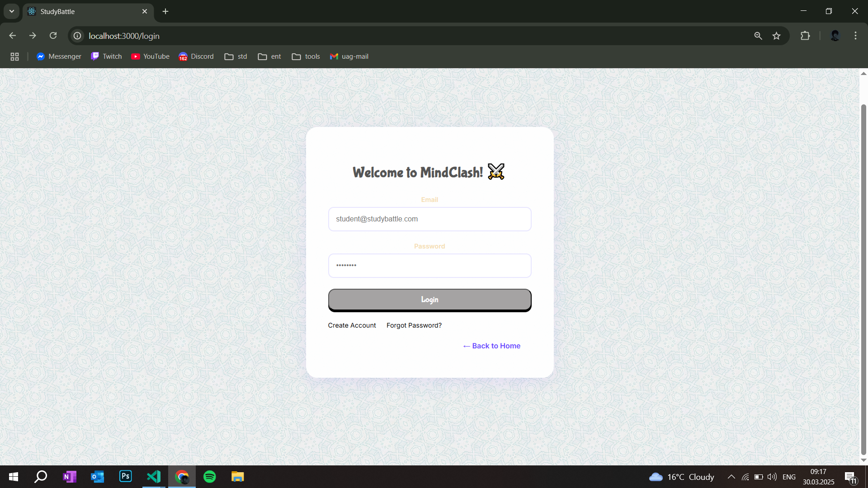Image resolution: width=868 pixels, height=488 pixels.
Task: Click the Forgot Password? link
Action: point(414,325)
